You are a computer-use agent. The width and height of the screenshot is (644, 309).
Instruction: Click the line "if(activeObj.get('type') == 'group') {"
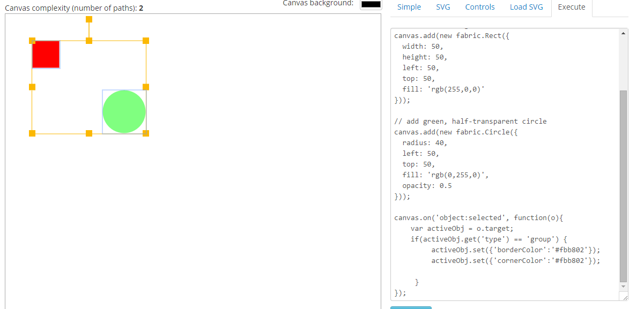(489, 239)
